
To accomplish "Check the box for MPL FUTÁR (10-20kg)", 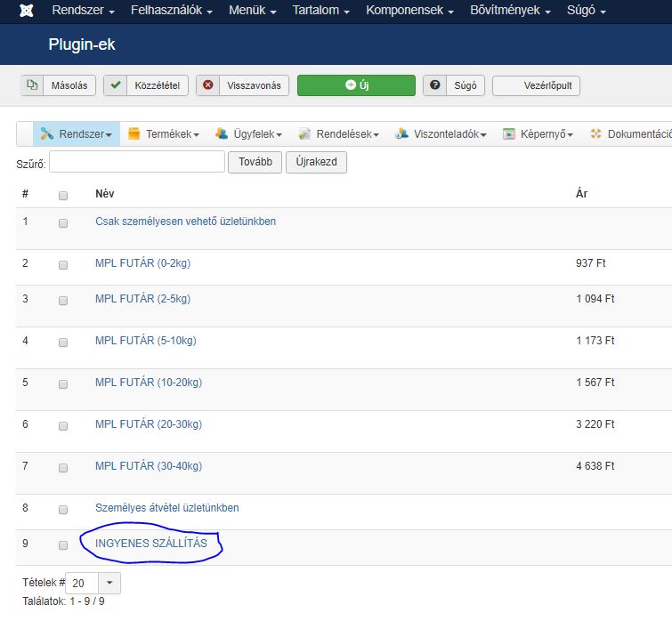I will [x=63, y=383].
